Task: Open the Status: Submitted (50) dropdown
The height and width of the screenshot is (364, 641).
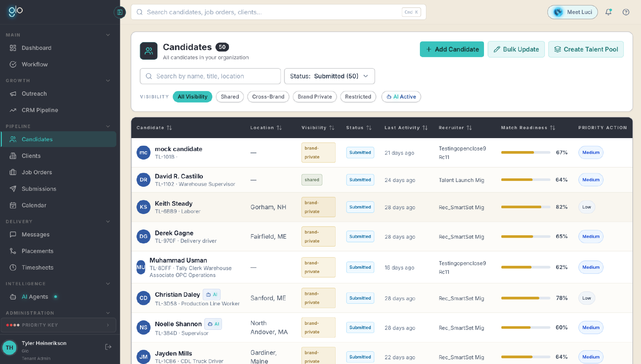Action: 330,76
